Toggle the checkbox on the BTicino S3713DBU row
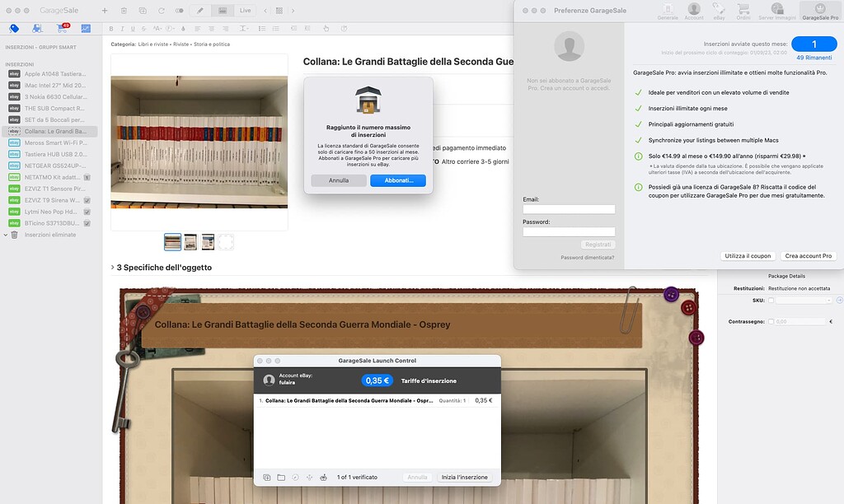844x504 pixels. [x=87, y=223]
